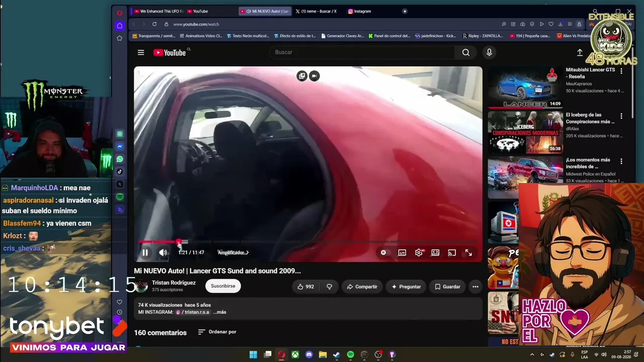
Task: Switch to 'We Enhanced This UFO' tab
Action: [158, 11]
